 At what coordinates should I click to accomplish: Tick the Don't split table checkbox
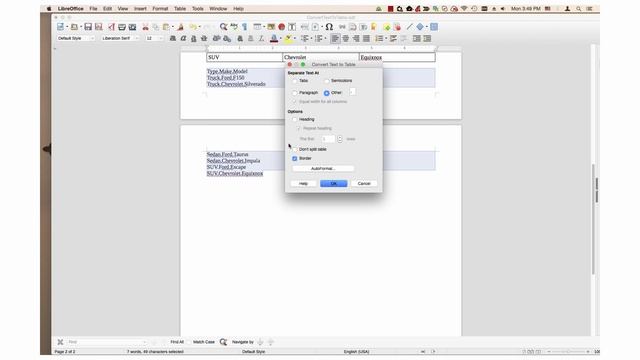(x=295, y=150)
